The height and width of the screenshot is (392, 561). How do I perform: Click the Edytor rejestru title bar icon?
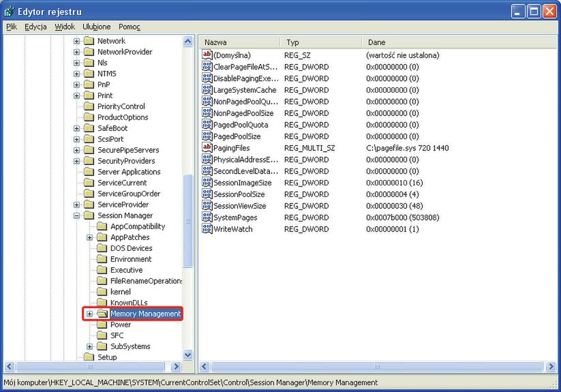(x=9, y=12)
